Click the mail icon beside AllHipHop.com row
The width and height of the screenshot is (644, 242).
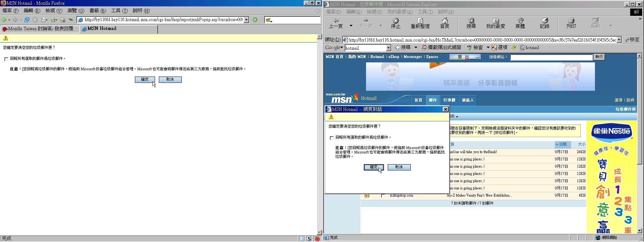pyautogui.click(x=367, y=196)
